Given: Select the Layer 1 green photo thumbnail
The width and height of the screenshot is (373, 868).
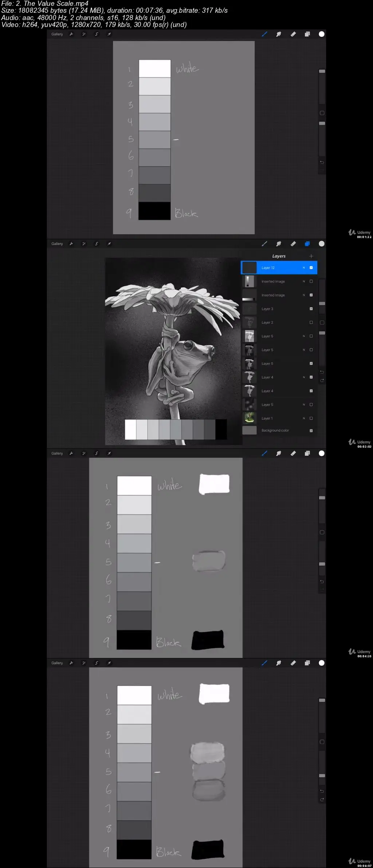Looking at the screenshot, I should coord(250,418).
